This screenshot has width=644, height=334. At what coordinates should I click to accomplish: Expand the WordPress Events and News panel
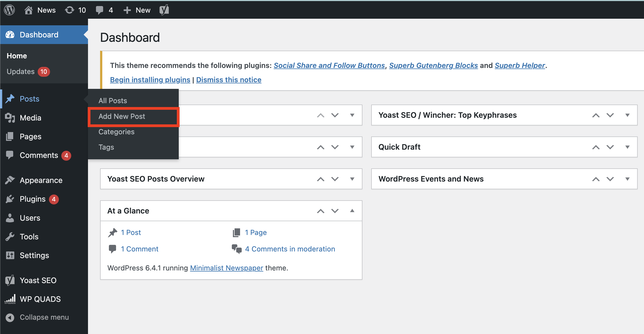628,179
